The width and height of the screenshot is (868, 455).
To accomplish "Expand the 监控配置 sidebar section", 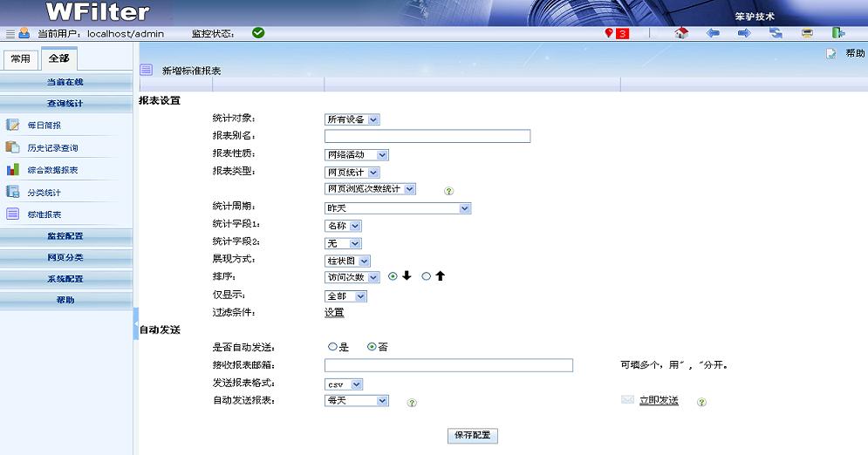I will 66,236.
